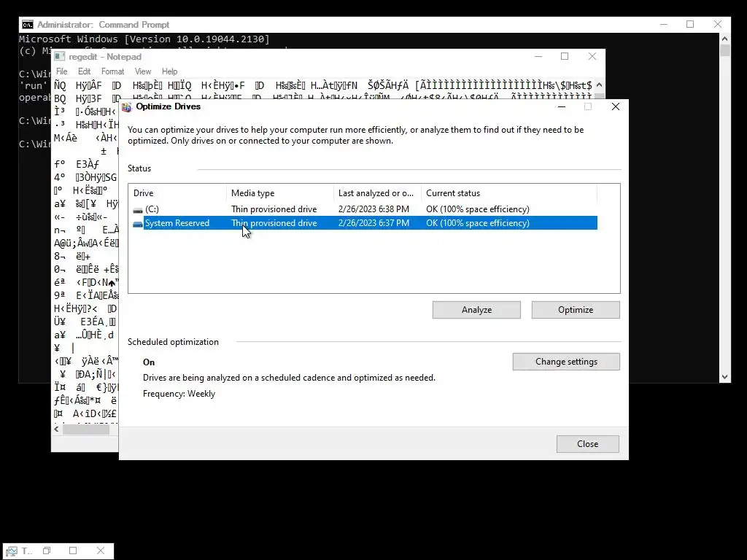Open the Help menu in Notepad
Screen dimensions: 747x560
click(169, 71)
